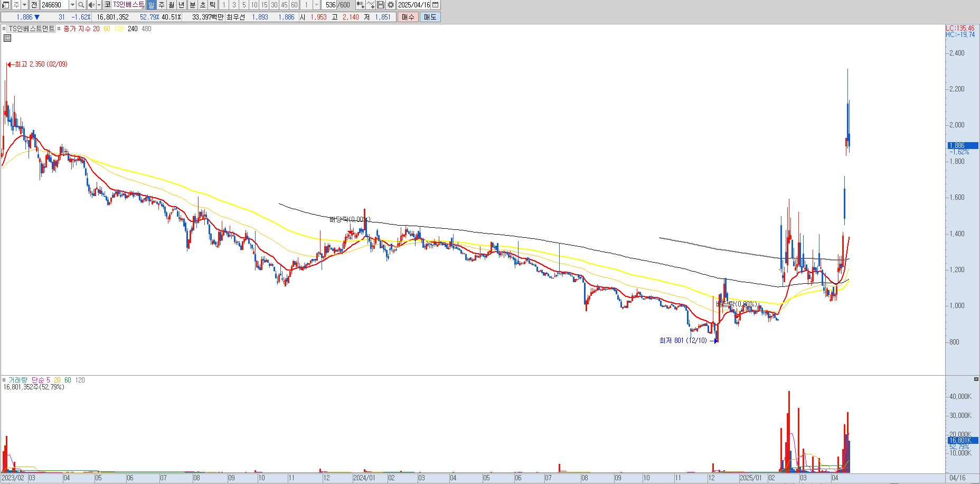The height and width of the screenshot is (484, 980).
Task: Choose the 30 interval button
Action: [274, 5]
